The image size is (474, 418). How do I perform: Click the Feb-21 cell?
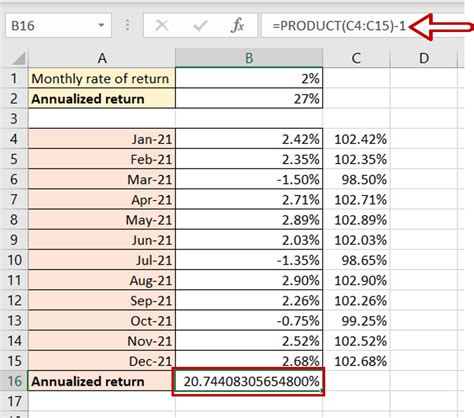click(x=102, y=159)
